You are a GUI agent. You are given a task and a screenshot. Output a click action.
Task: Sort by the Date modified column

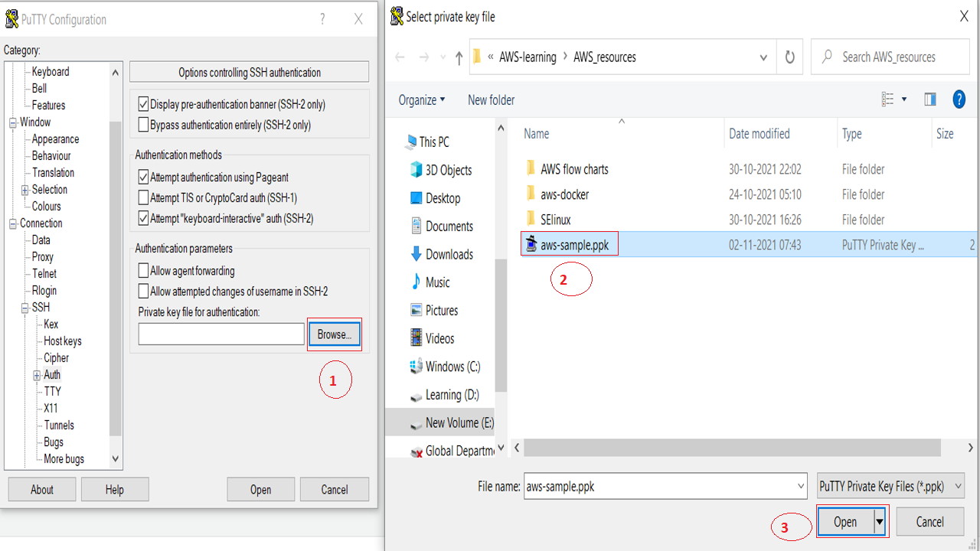[759, 134]
